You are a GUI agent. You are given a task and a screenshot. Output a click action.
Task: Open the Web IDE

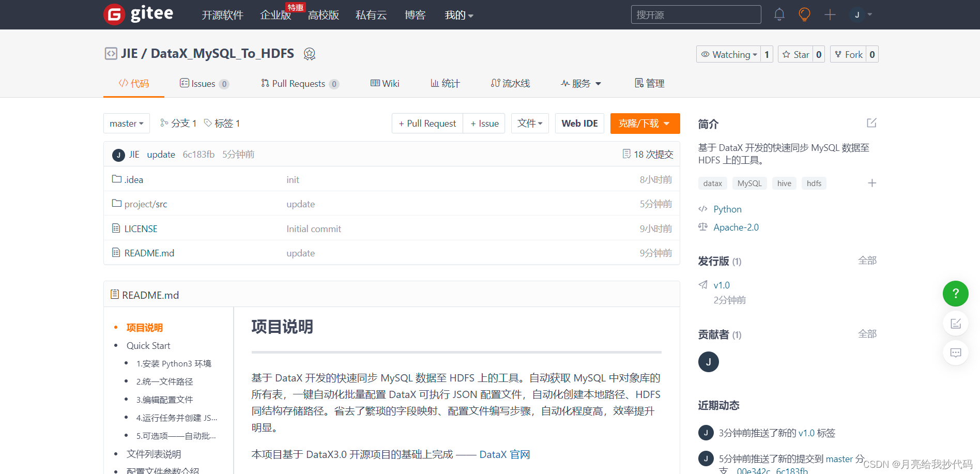pos(579,124)
